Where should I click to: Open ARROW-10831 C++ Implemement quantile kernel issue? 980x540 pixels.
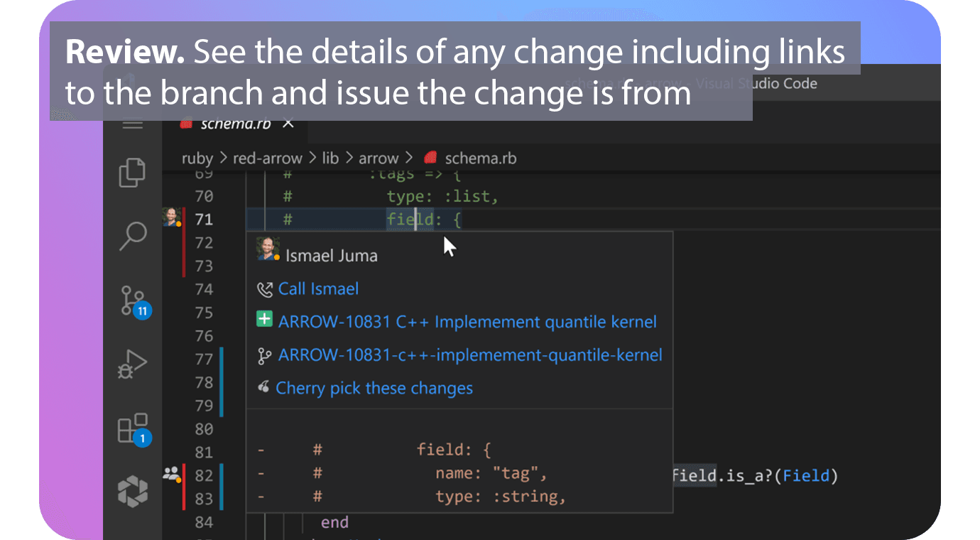click(x=467, y=322)
